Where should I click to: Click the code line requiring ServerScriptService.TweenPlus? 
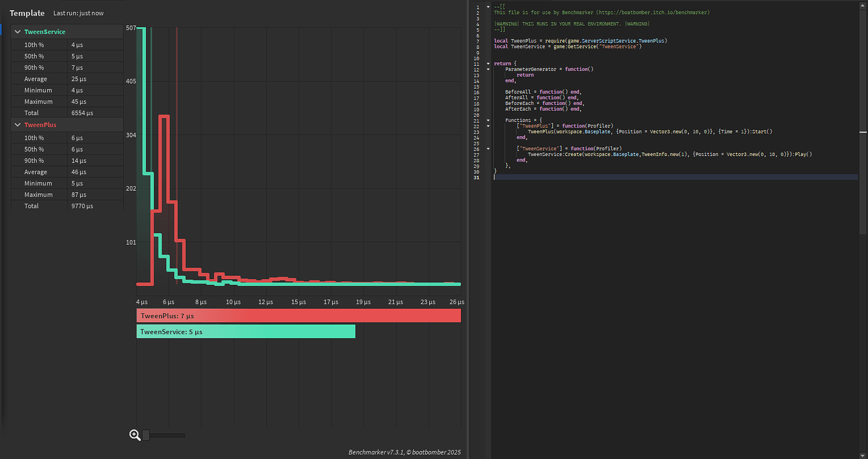click(581, 41)
